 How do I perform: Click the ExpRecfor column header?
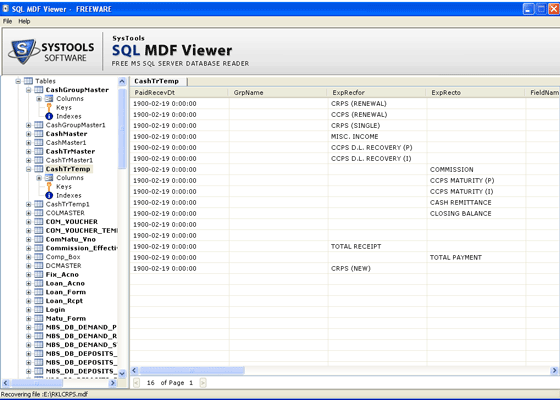[x=376, y=92]
